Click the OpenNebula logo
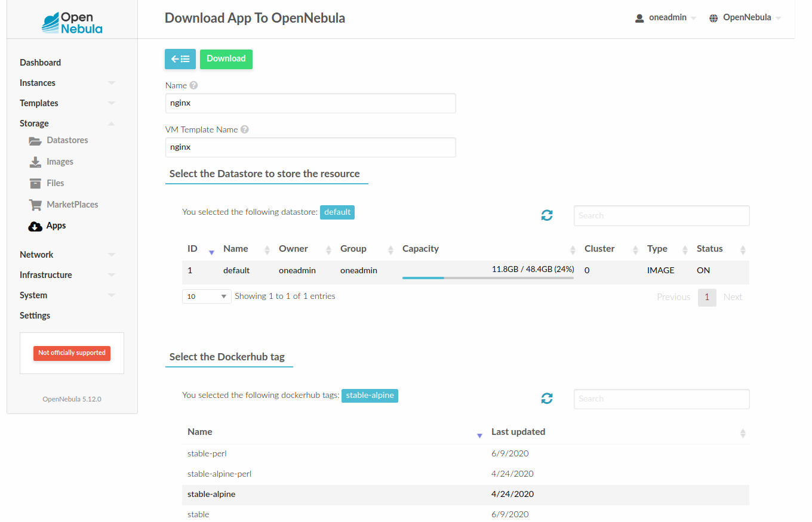812x522 pixels. [72, 21]
